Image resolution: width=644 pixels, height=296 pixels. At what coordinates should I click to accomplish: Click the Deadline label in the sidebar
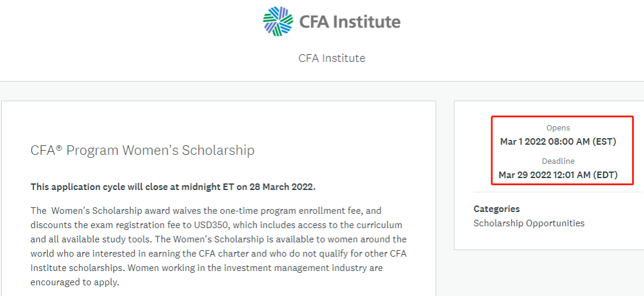(x=558, y=161)
